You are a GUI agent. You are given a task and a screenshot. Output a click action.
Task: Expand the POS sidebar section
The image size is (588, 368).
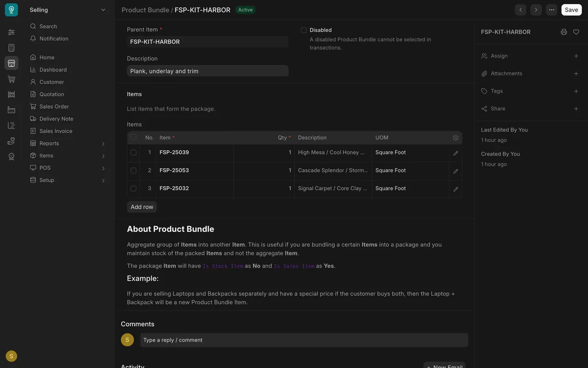point(68,168)
